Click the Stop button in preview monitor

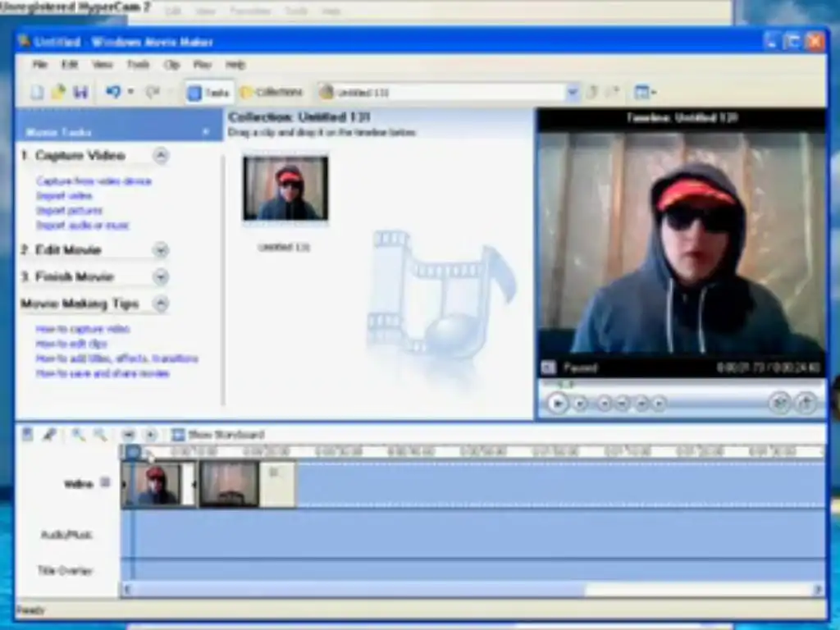pos(581,404)
